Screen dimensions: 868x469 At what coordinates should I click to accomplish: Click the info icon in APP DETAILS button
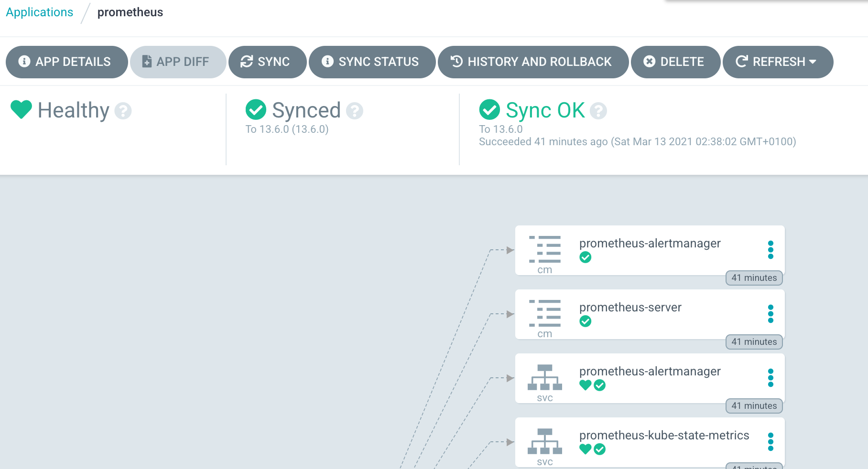pos(24,61)
